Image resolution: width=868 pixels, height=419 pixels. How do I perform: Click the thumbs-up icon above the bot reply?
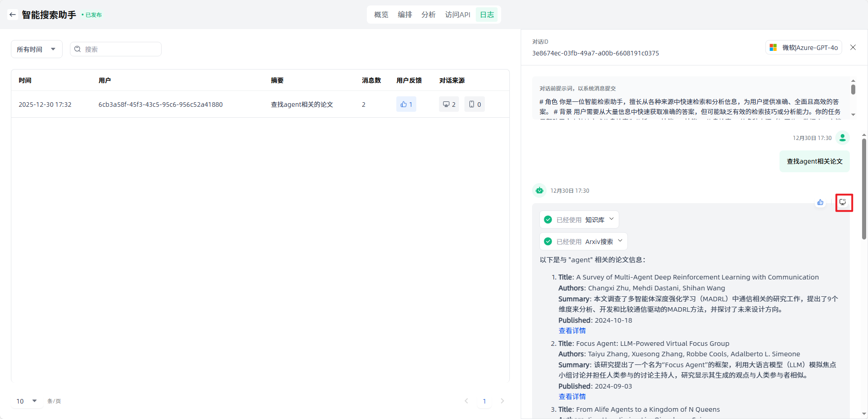[820, 202]
